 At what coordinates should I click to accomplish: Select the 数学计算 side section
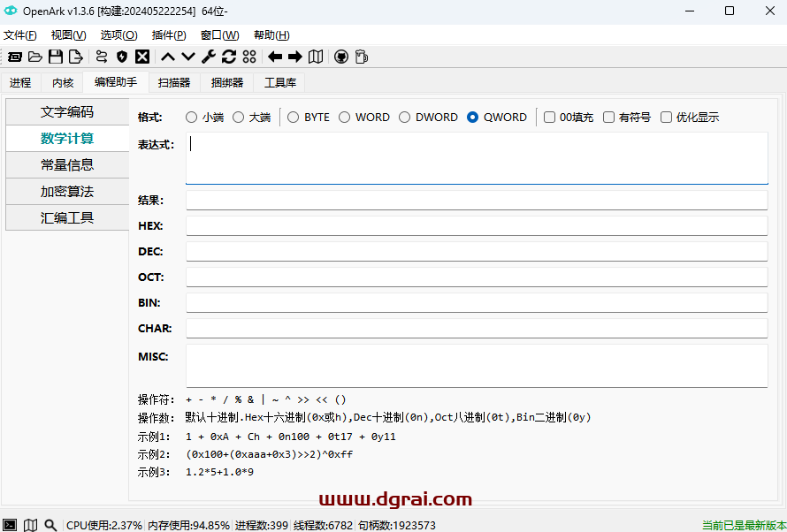point(67,139)
